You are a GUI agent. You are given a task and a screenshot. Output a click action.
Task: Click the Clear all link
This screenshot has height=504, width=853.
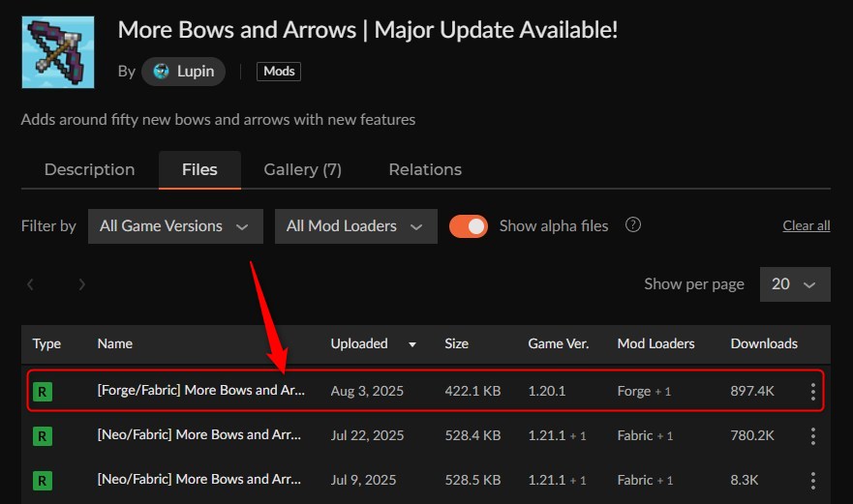807,225
